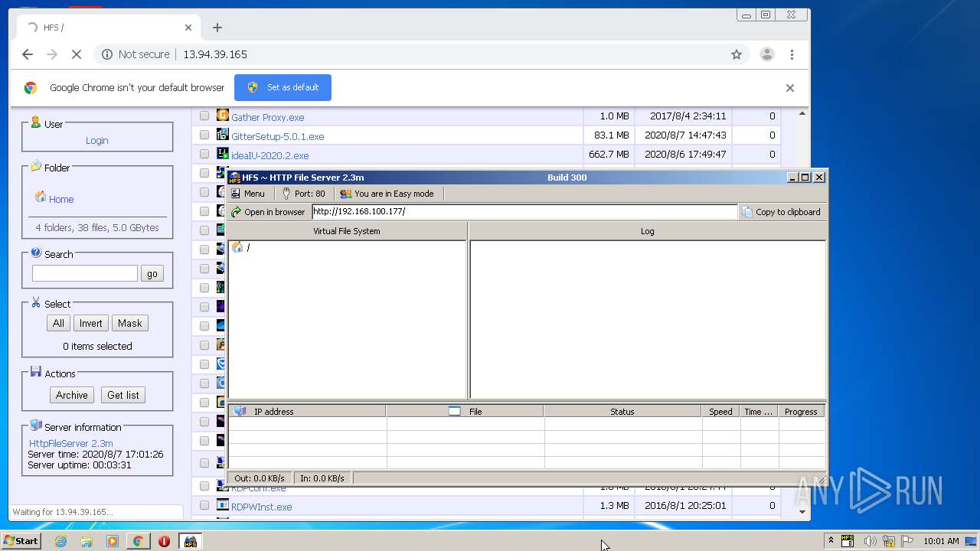980x551 pixels.
Task: Dismiss the default browser infobar
Action: pyautogui.click(x=790, y=88)
